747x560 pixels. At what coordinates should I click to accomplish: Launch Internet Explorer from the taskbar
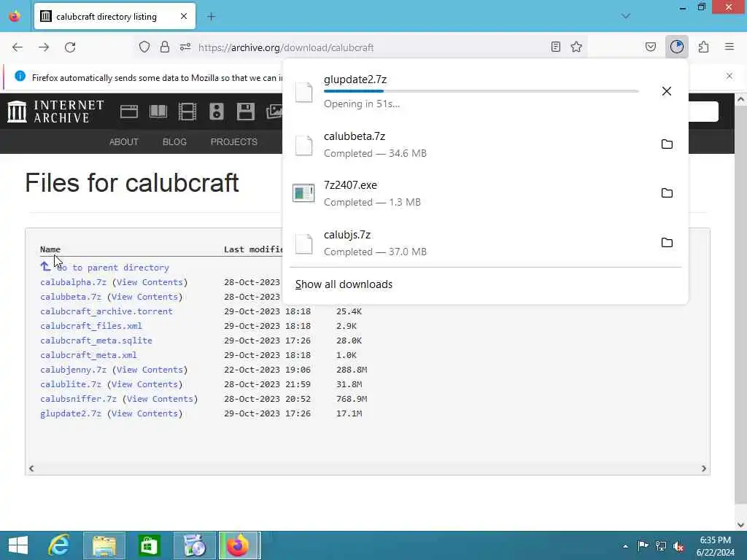59,545
